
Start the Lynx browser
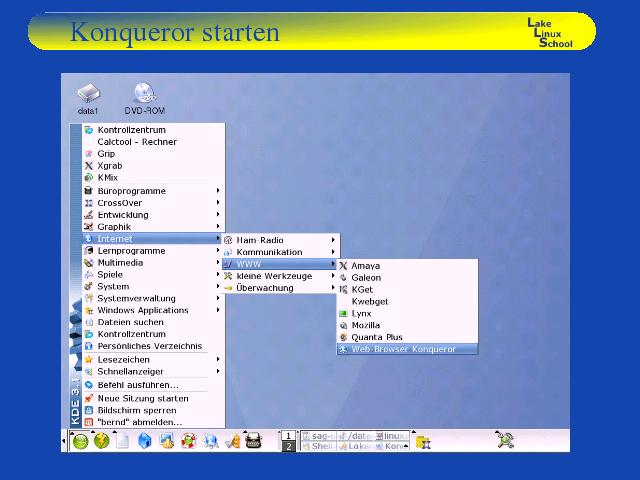pyautogui.click(x=407, y=313)
